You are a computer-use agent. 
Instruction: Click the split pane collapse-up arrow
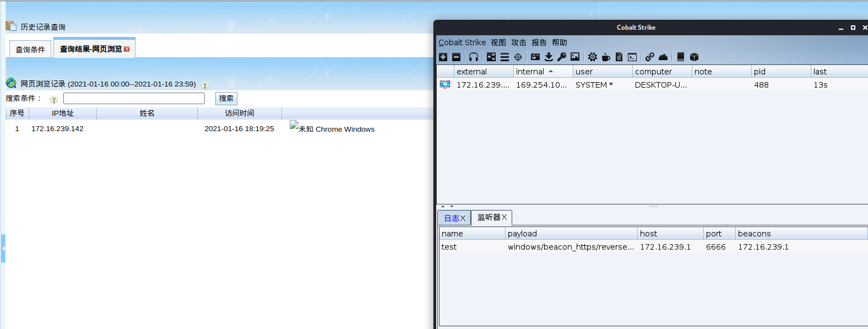coord(443,206)
